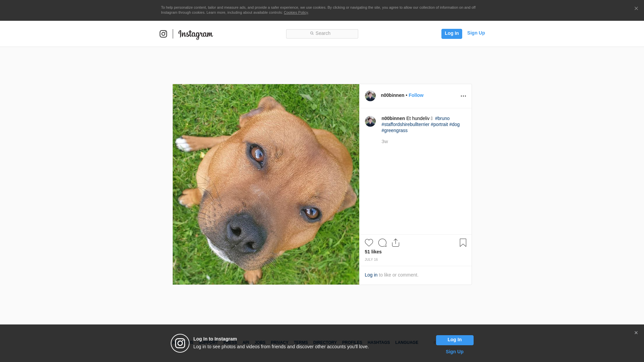Click the dog photo
Screen dimensions: 644x362
click(266, 184)
